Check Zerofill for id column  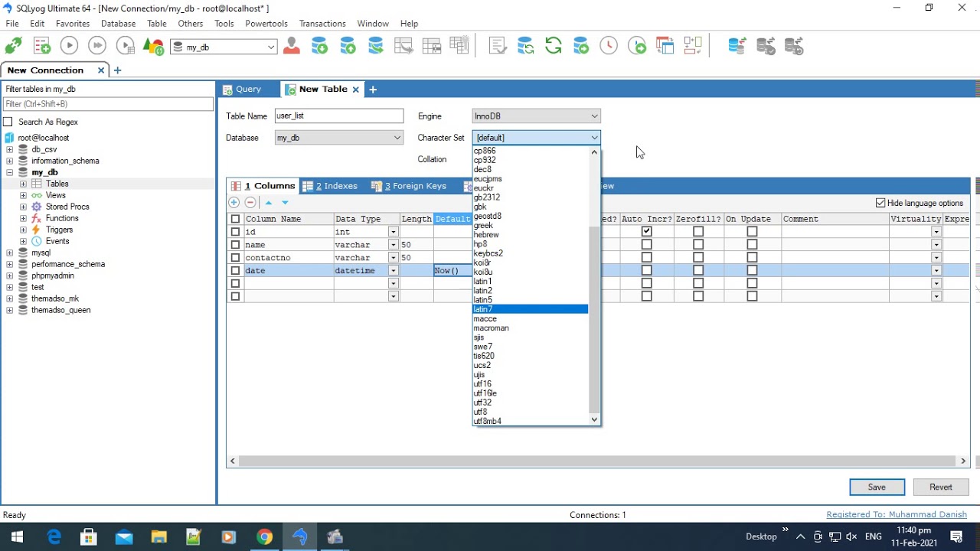(698, 232)
